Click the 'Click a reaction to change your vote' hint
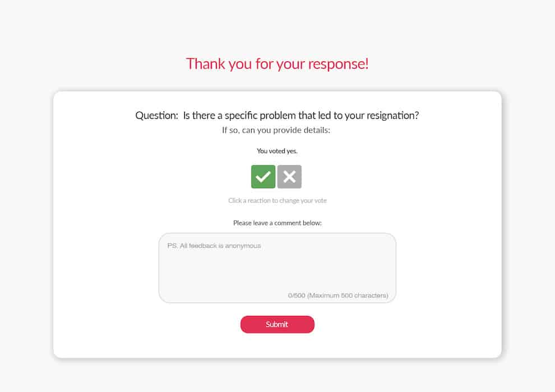The width and height of the screenshot is (555, 392). 277,200
